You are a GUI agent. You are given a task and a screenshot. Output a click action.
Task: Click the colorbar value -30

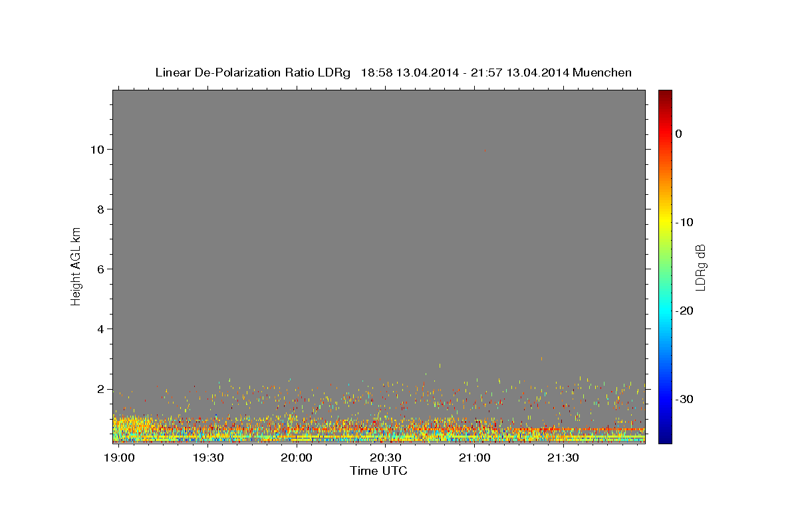click(685, 399)
